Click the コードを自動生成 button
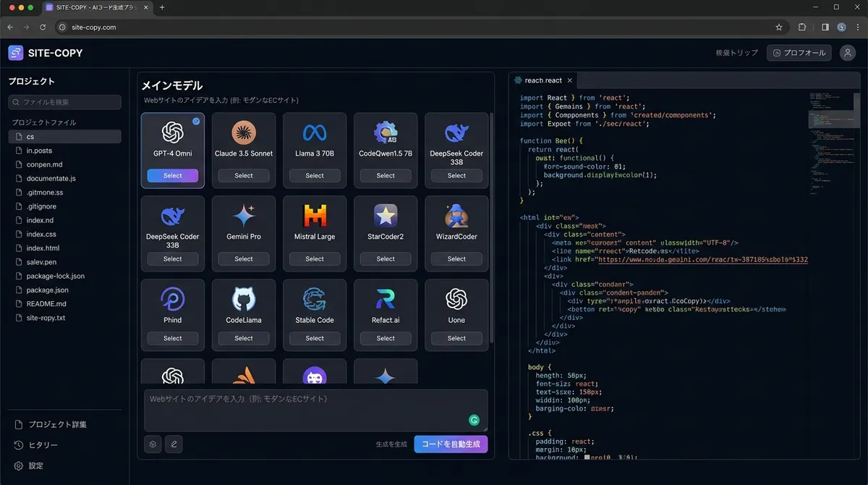This screenshot has height=485, width=868. click(x=451, y=444)
